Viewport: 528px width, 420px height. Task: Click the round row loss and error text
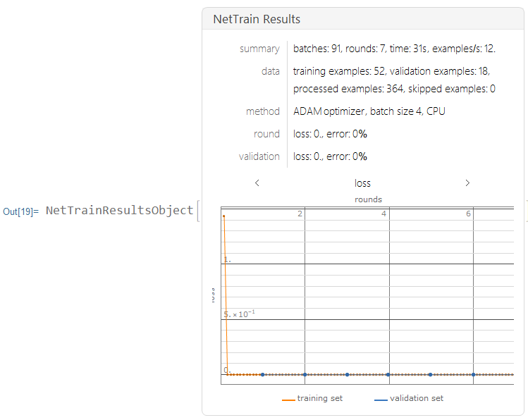coord(330,134)
